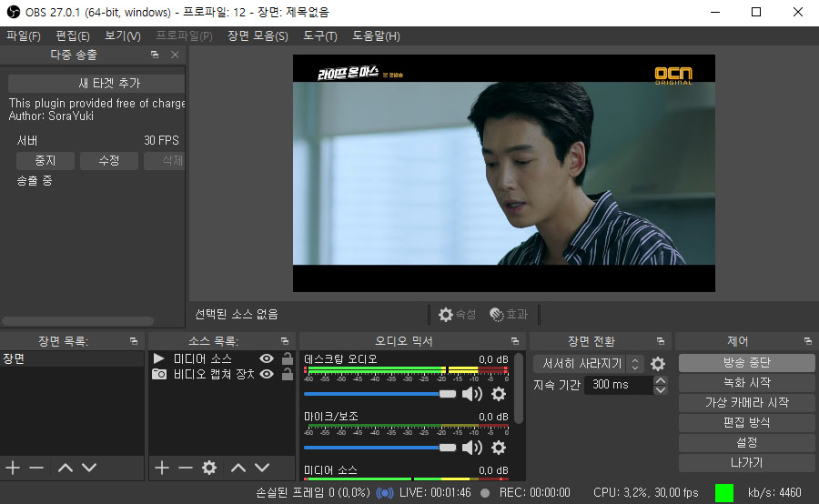Toggle visibility of 미디어 소스
The height and width of the screenshot is (504, 819).
pos(267,358)
